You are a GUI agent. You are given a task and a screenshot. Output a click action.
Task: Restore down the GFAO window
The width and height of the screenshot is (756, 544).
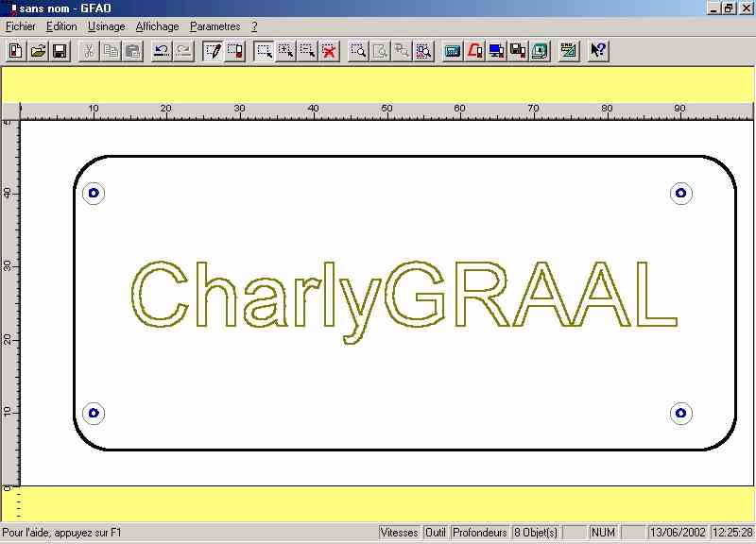point(729,8)
